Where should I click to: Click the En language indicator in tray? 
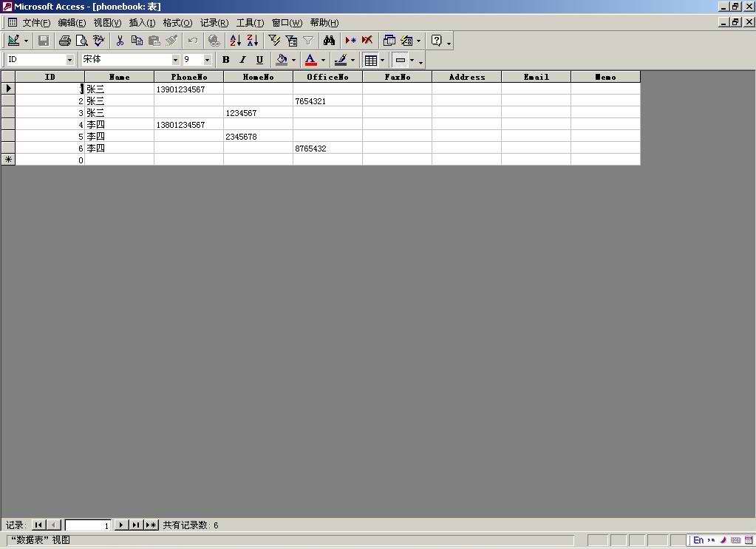pos(698,540)
